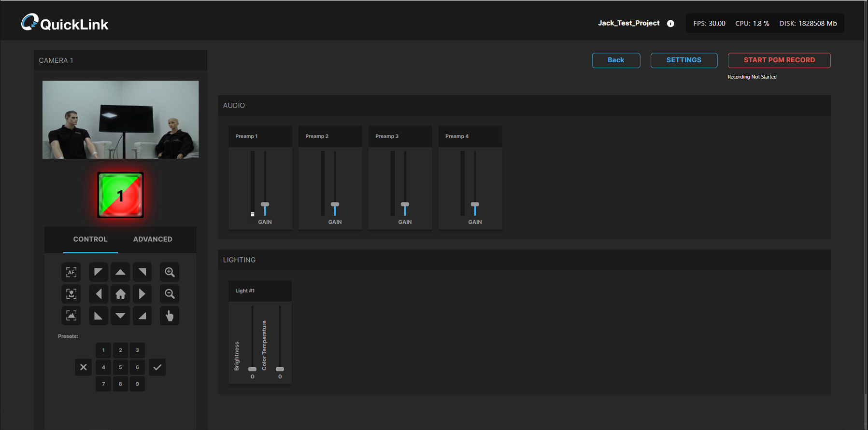This screenshot has width=868, height=430.
Task: Select the CONTROL tab
Action: [x=90, y=239]
